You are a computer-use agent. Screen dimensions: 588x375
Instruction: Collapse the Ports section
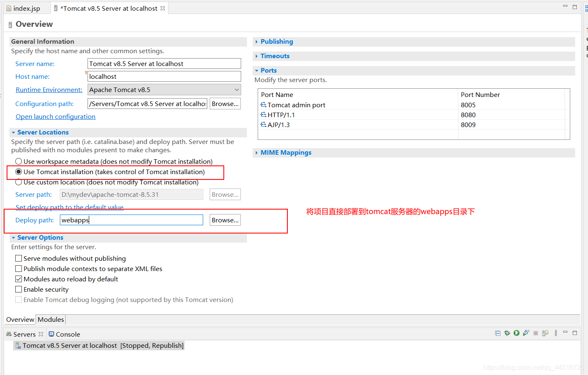(x=256, y=71)
